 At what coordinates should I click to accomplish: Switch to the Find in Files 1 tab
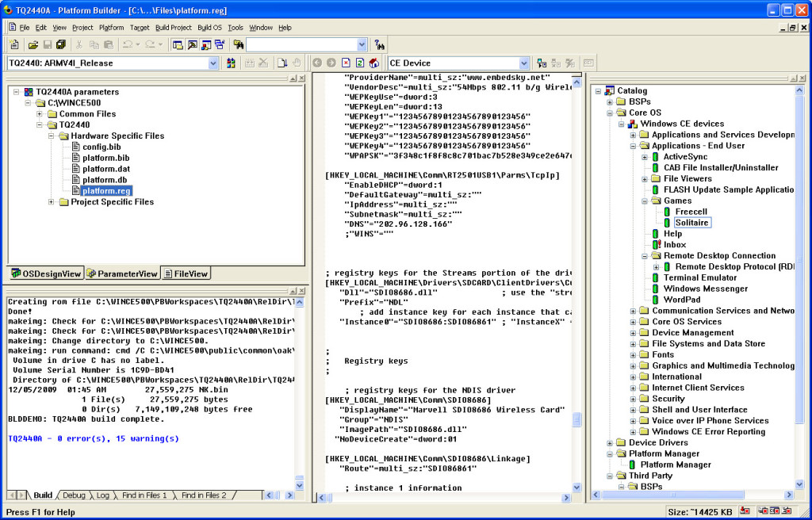pos(144,495)
